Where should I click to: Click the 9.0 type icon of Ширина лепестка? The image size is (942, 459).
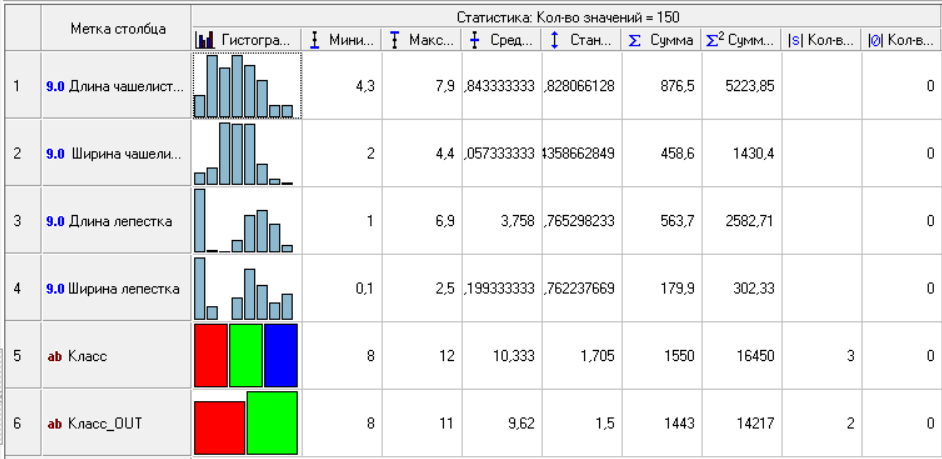pos(55,289)
